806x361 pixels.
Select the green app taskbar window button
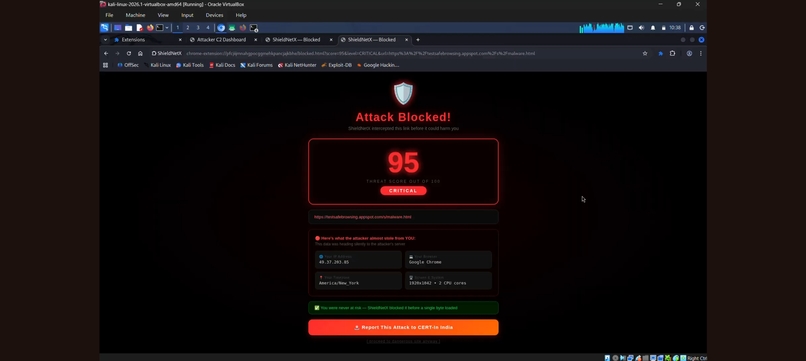(x=232, y=28)
